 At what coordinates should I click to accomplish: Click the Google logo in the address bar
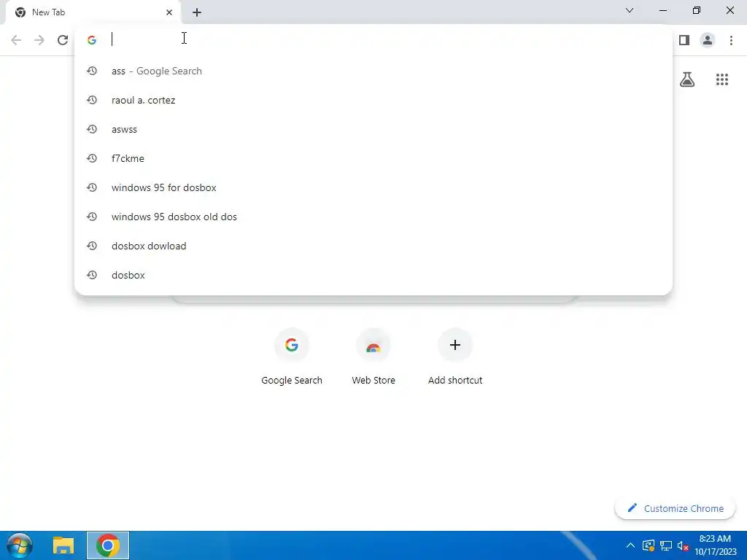pyautogui.click(x=92, y=40)
